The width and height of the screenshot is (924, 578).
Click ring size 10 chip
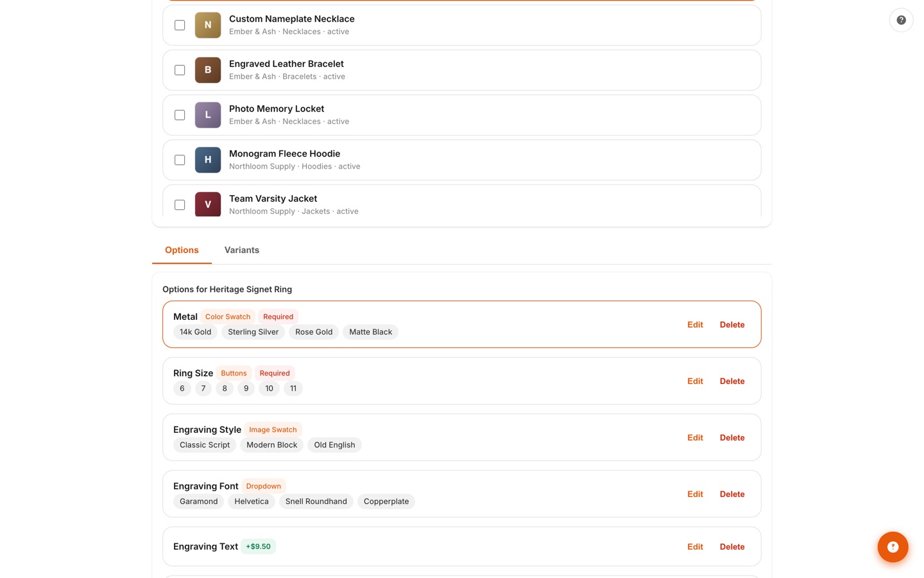269,389
